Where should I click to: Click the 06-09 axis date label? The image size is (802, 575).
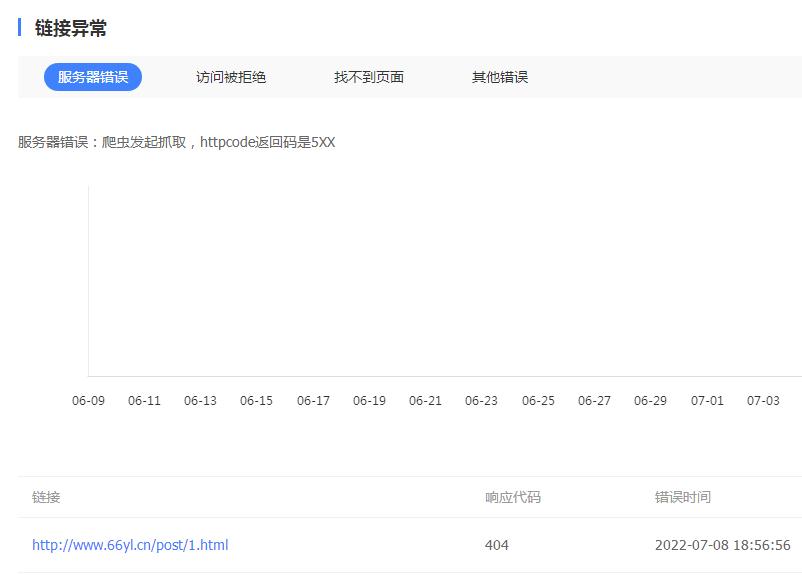(x=88, y=401)
